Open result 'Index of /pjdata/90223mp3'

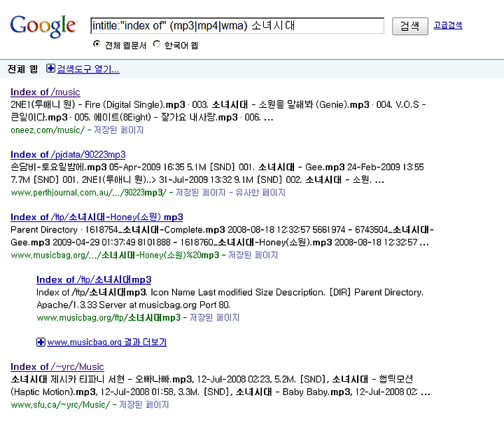(68, 154)
